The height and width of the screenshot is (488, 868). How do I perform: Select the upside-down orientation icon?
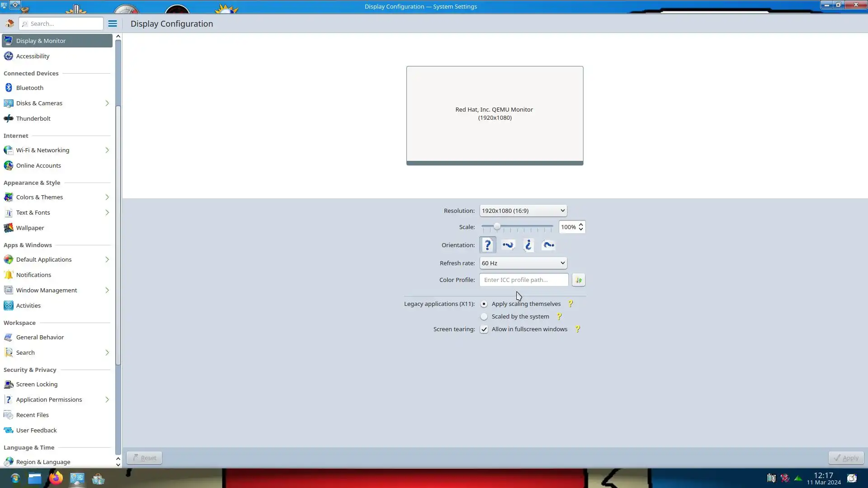(x=528, y=245)
